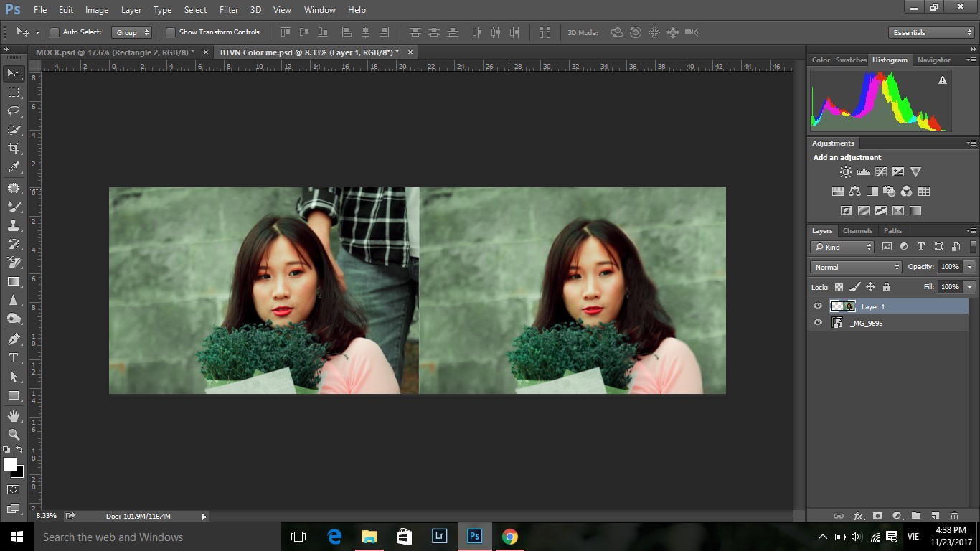The width and height of the screenshot is (980, 551).
Task: Activate the Hand tool
Action: pyautogui.click(x=14, y=415)
